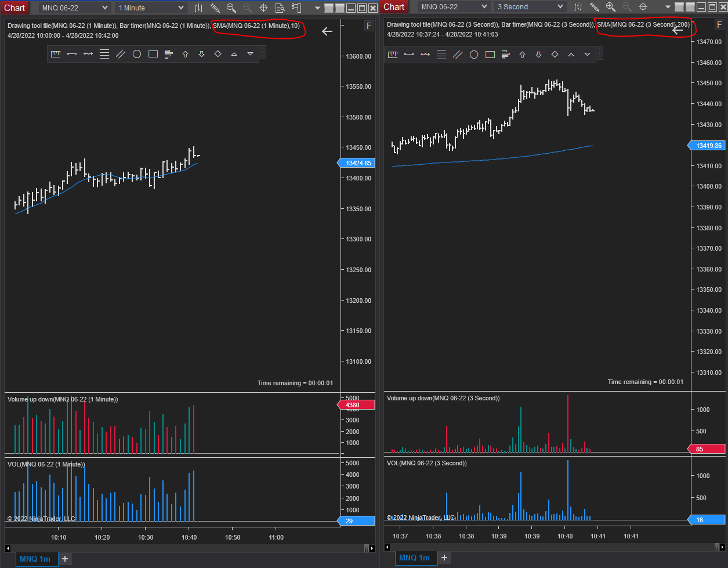Viewport: 728px width, 568px height.
Task: Select ruler tool in 3 Second chart tile
Action: pyautogui.click(x=393, y=54)
